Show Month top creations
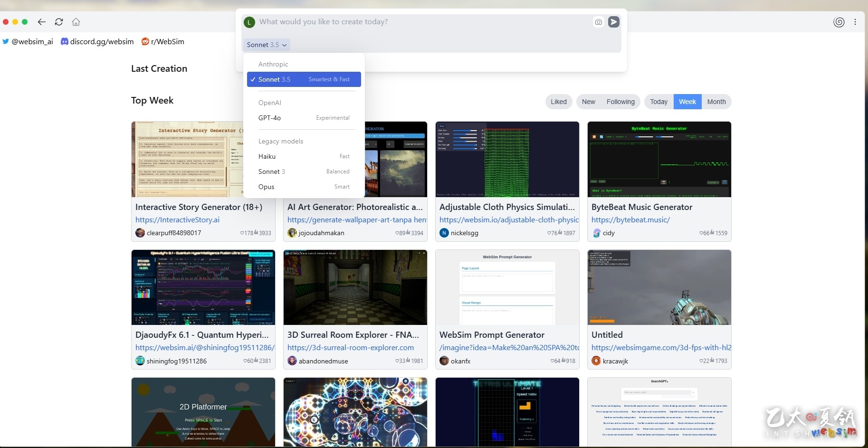868x448 pixels. click(716, 102)
